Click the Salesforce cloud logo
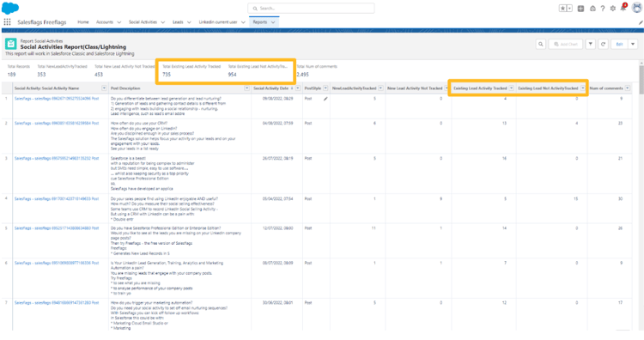 (x=10, y=8)
